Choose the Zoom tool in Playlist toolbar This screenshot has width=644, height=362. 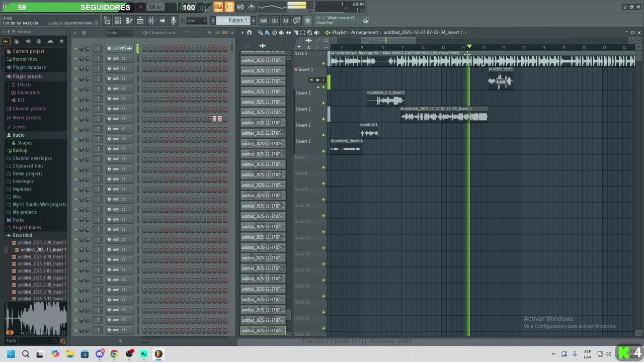click(309, 33)
